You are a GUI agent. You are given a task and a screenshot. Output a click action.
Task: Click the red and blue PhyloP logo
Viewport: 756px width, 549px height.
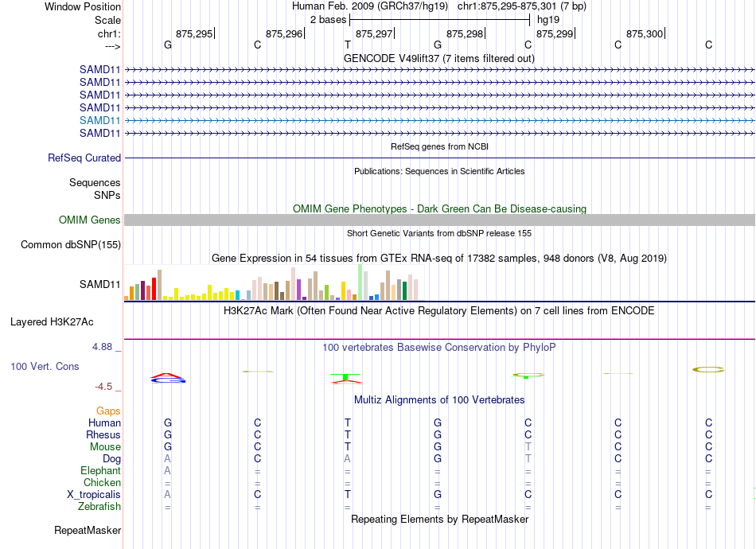pyautogui.click(x=168, y=379)
